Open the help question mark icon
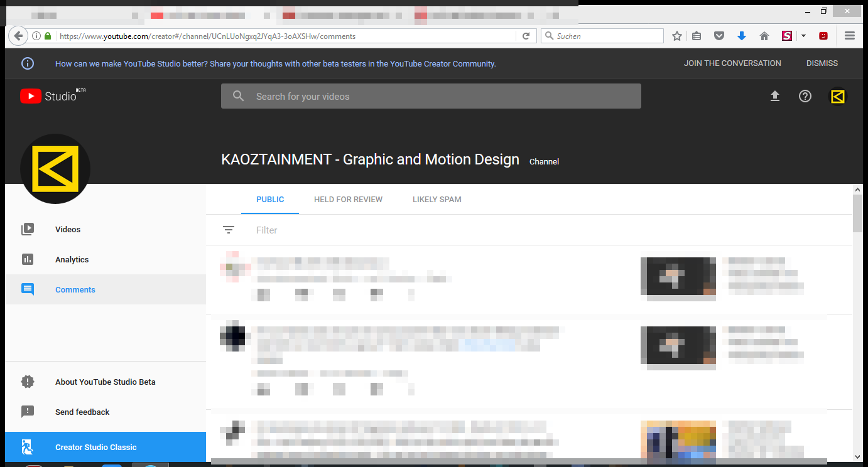The height and width of the screenshot is (467, 868). 805,96
